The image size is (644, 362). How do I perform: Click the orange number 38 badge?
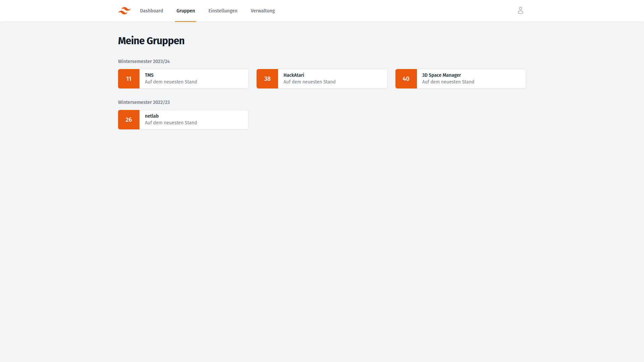pyautogui.click(x=267, y=79)
